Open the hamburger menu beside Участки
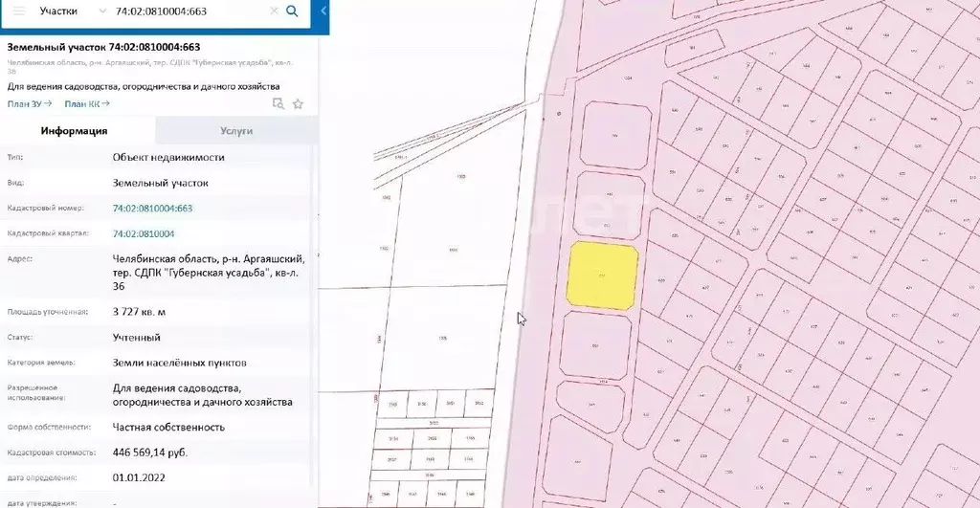 point(19,11)
